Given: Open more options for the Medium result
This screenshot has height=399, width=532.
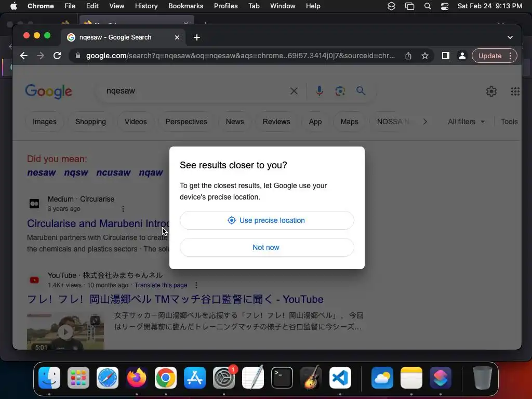Looking at the screenshot, I should coord(123,209).
